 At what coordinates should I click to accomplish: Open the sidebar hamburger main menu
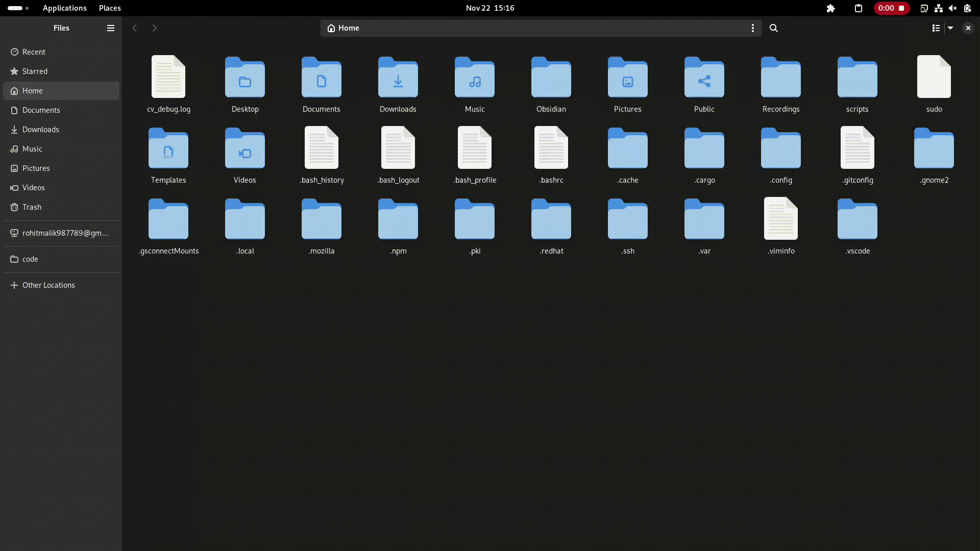[110, 28]
